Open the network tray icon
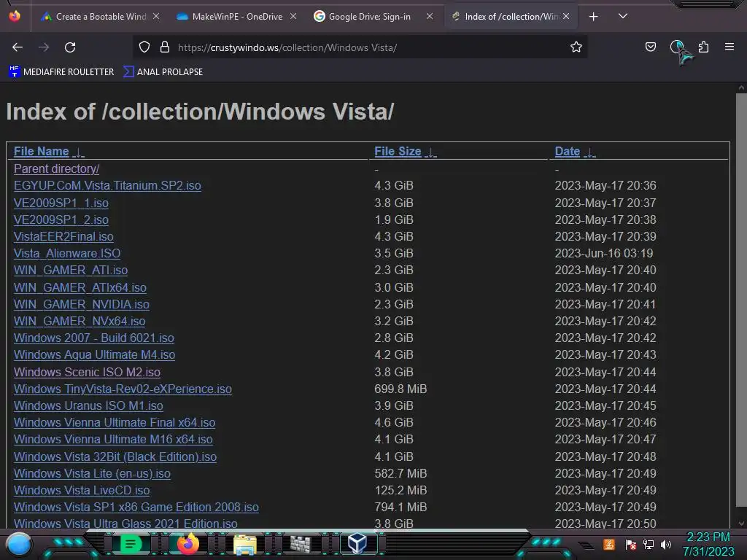 [x=649, y=544]
